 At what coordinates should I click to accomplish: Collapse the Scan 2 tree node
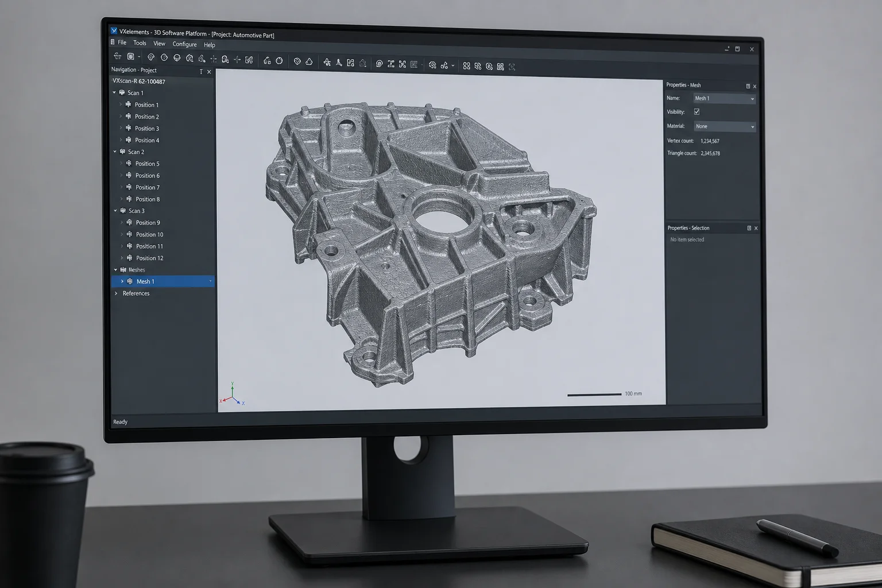point(115,152)
